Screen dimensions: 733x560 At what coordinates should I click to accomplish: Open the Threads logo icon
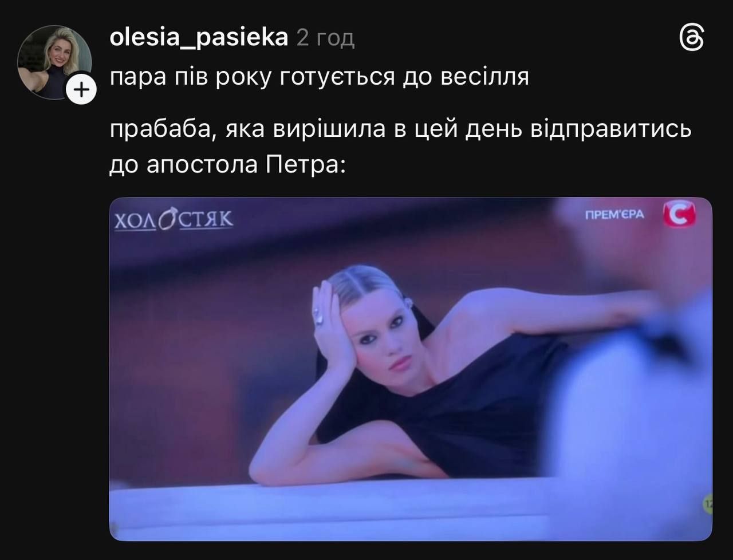(x=691, y=39)
